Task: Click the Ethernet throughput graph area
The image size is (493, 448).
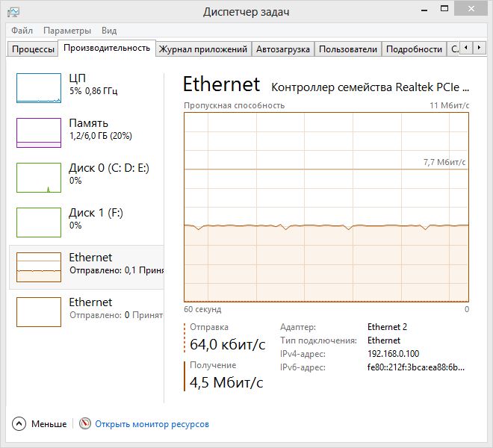Action: 326,207
